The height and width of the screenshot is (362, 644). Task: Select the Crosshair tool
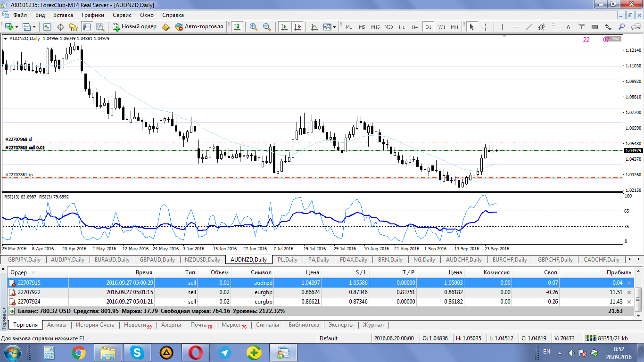[x=485, y=27]
